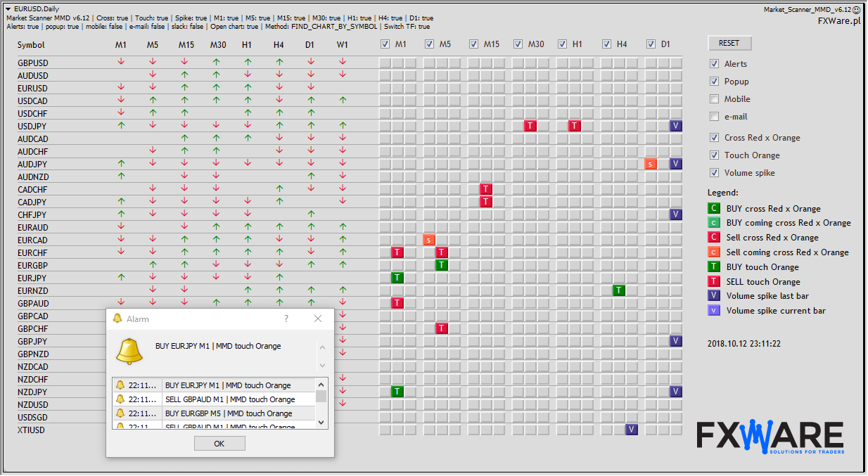Click the red T signal for USDJPY M30
868x476 pixels.
530,126
